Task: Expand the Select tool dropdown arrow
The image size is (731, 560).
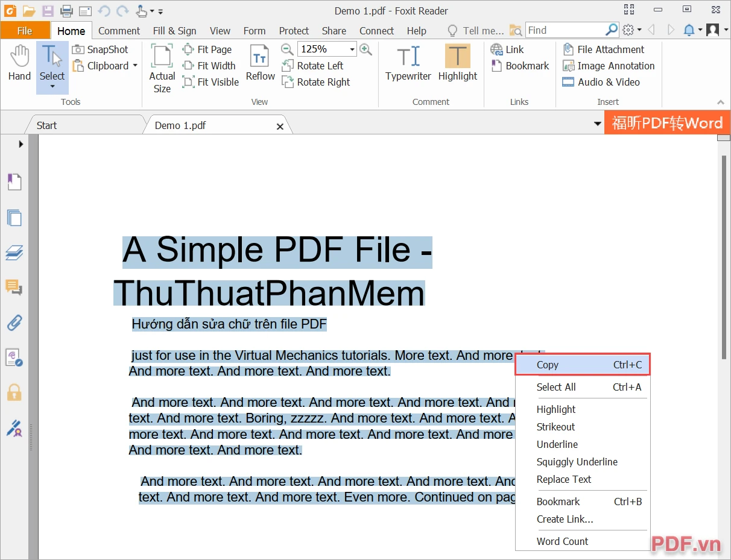Action: pos(52,87)
